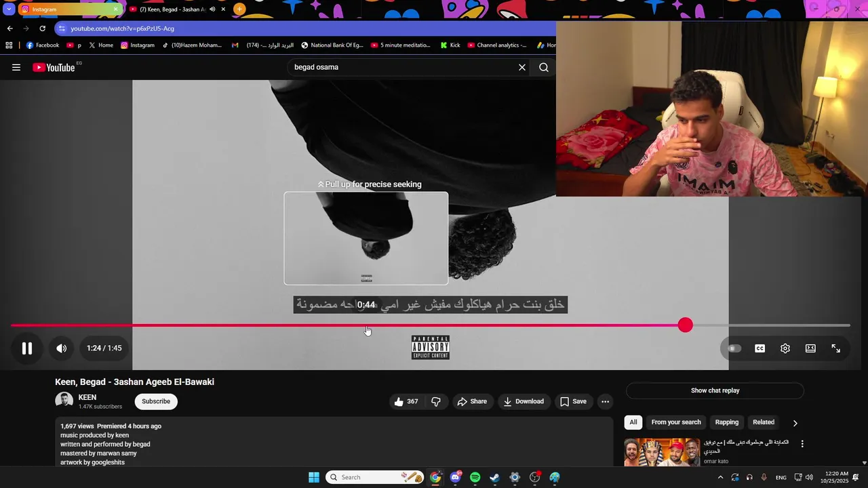Clear the begad osama search text
This screenshot has height=488, width=868.
point(522,67)
